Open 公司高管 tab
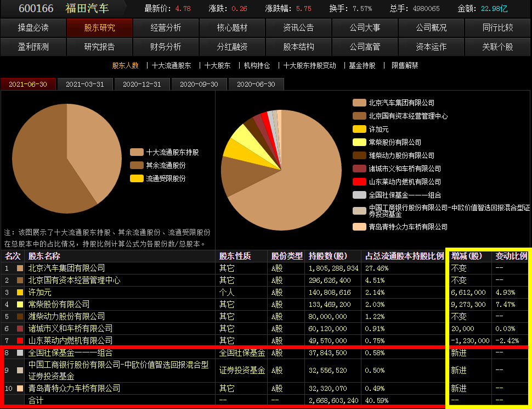This screenshot has height=409, width=532. [365, 47]
